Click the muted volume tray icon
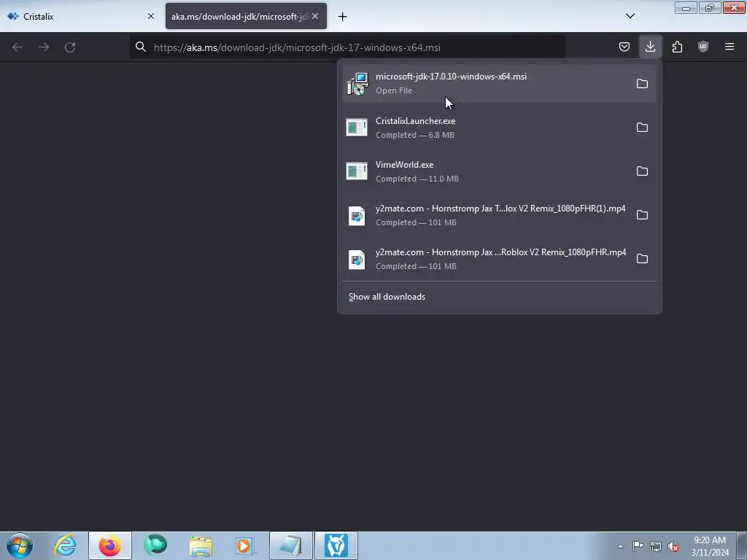Image resolution: width=747 pixels, height=560 pixels. coord(673,547)
